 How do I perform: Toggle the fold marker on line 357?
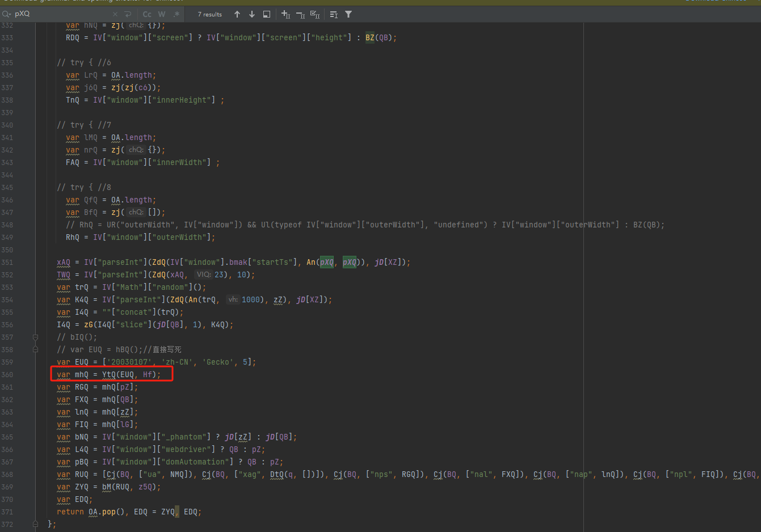pyautogui.click(x=35, y=337)
